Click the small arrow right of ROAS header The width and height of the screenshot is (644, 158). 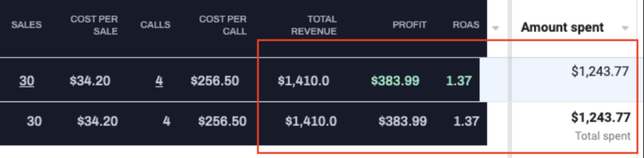[x=496, y=28]
